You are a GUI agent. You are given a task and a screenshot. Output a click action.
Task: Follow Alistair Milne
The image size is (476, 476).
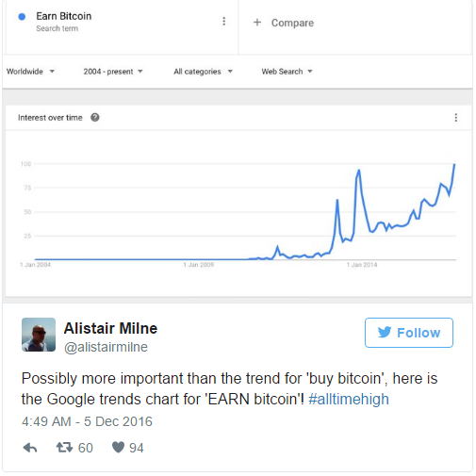coord(409,333)
